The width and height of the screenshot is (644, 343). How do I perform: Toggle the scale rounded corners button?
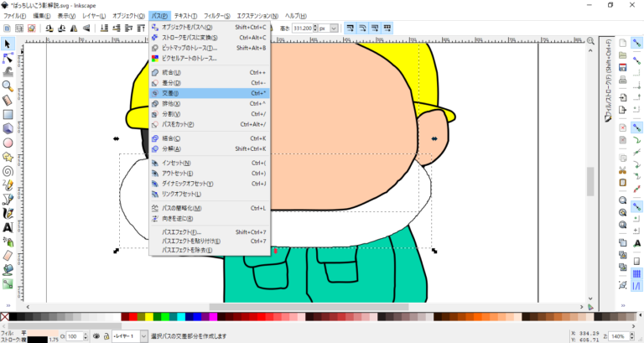click(362, 29)
